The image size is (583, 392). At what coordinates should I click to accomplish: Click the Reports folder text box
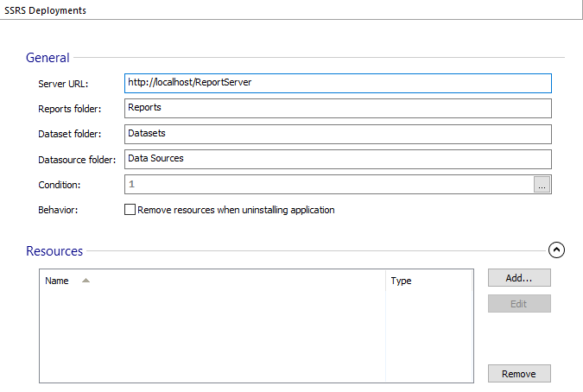(338, 109)
